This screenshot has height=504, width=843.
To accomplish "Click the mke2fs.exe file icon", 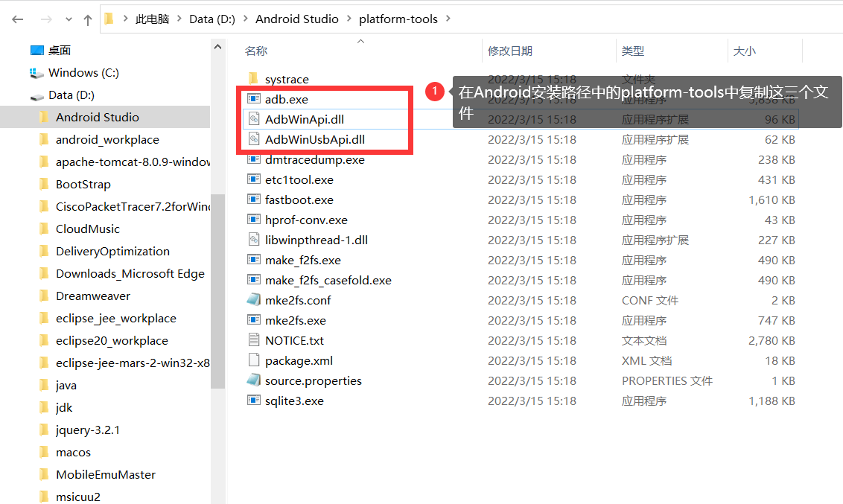I will tap(254, 319).
